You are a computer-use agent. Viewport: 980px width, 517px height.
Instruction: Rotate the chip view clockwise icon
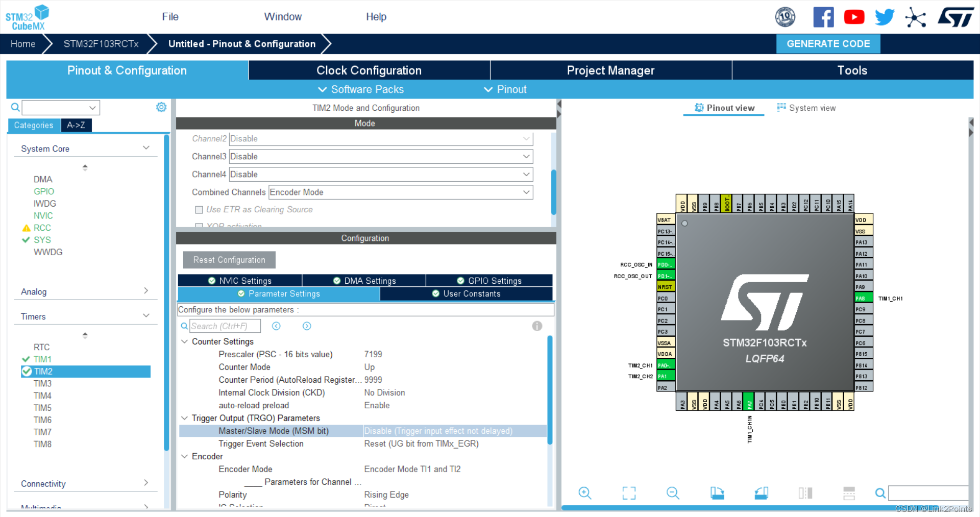(717, 493)
